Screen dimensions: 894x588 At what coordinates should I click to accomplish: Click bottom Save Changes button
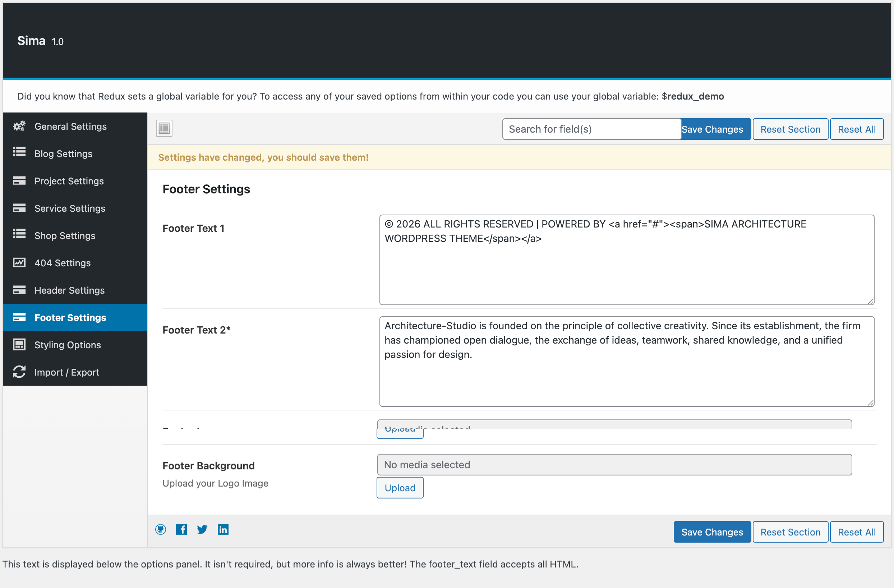pyautogui.click(x=712, y=532)
